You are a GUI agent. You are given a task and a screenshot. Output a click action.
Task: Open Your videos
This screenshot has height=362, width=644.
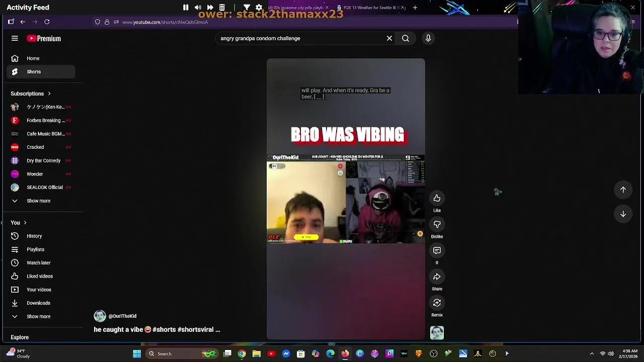click(x=41, y=290)
